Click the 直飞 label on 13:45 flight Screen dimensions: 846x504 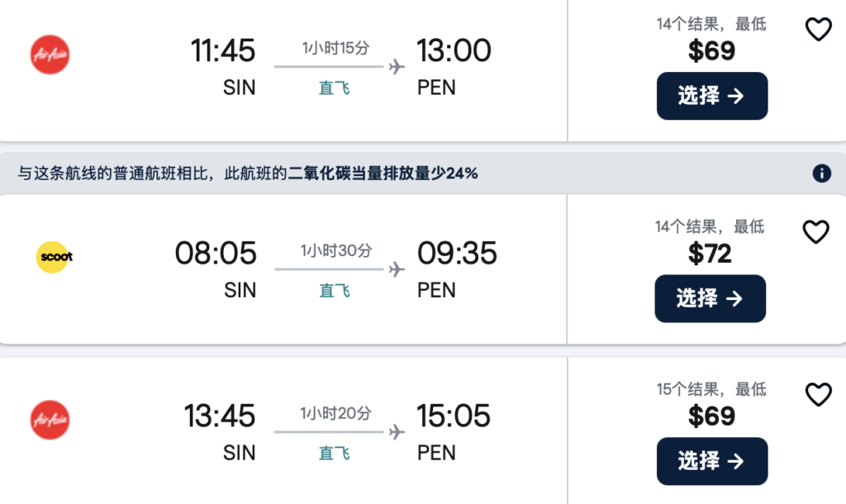tap(335, 453)
